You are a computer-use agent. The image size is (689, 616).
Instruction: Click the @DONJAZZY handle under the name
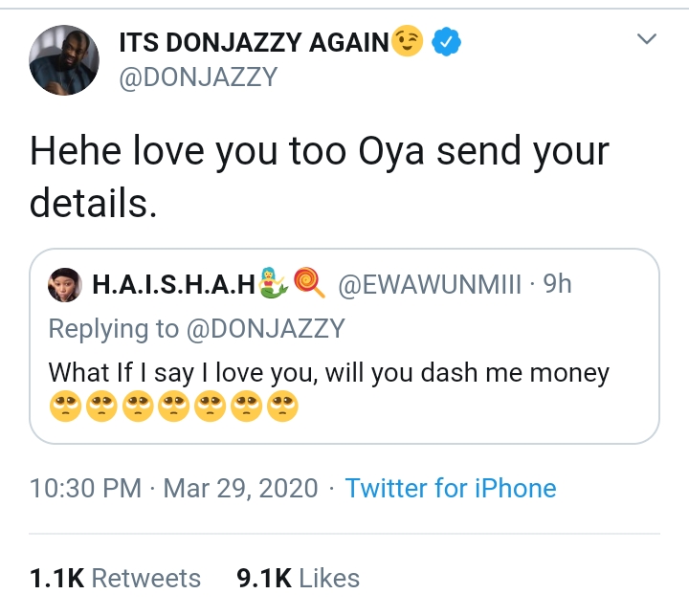[x=197, y=78]
